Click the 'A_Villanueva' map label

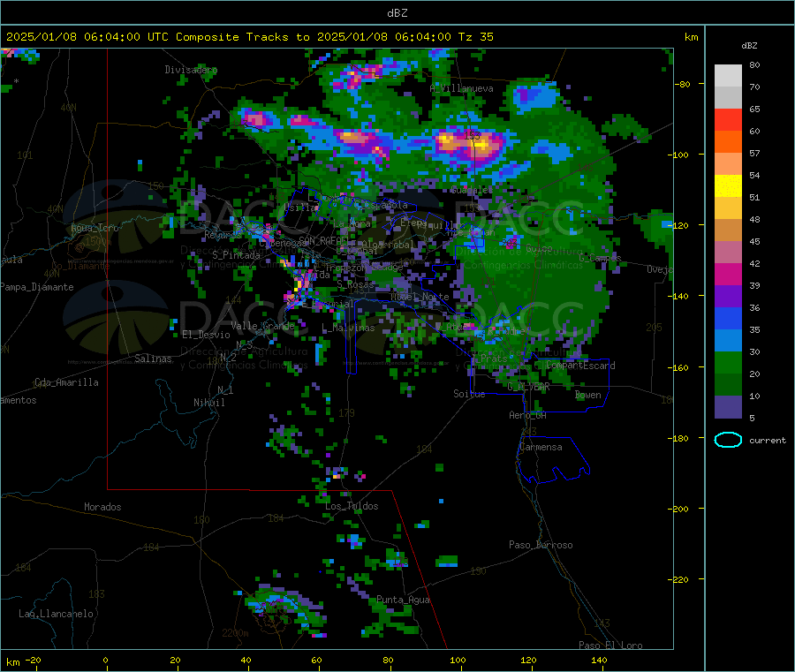461,88
